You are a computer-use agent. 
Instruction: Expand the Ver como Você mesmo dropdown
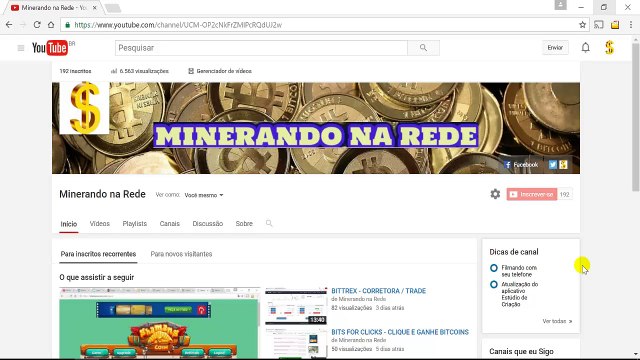(204, 195)
